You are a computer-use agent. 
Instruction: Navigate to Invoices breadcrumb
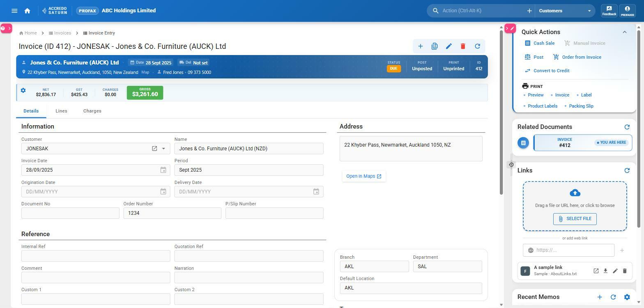(60, 33)
